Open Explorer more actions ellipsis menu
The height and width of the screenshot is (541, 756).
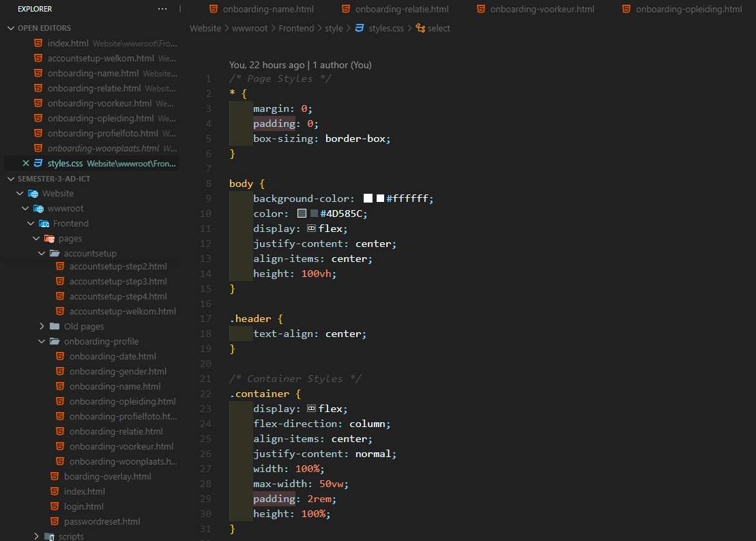162,9
